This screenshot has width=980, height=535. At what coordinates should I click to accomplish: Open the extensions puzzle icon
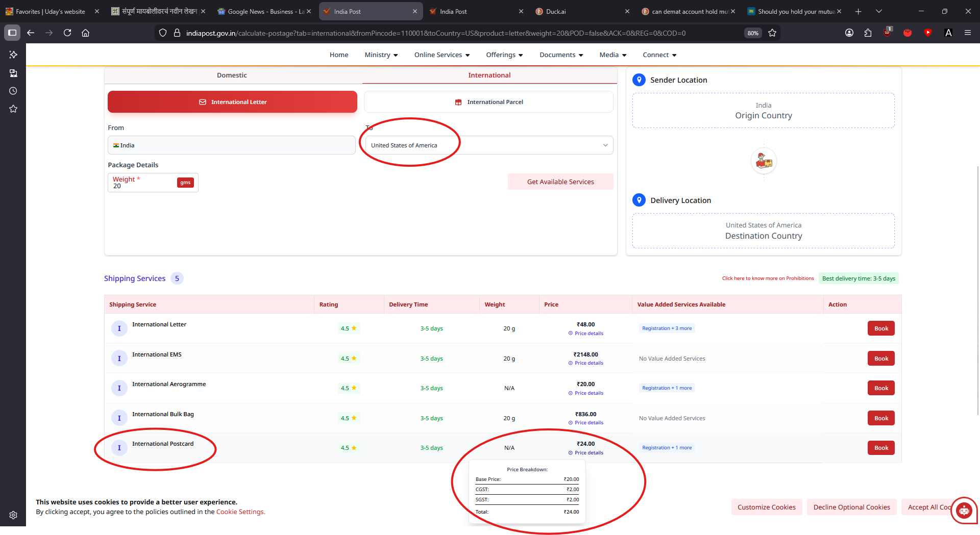pyautogui.click(x=868, y=33)
